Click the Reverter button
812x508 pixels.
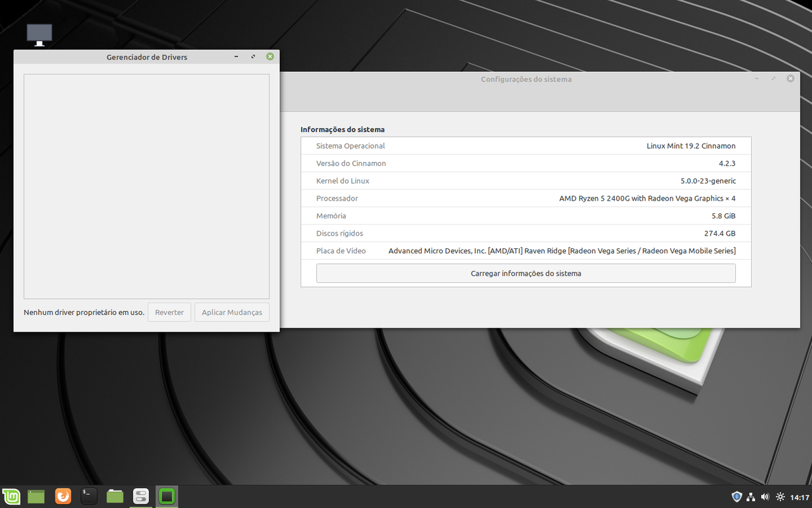click(x=169, y=312)
